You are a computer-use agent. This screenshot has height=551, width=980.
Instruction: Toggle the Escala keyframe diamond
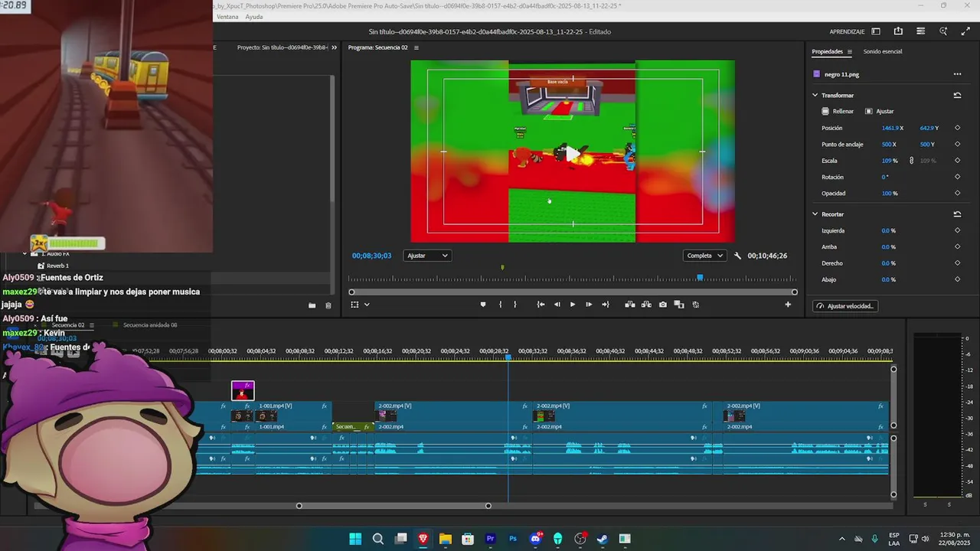(957, 161)
